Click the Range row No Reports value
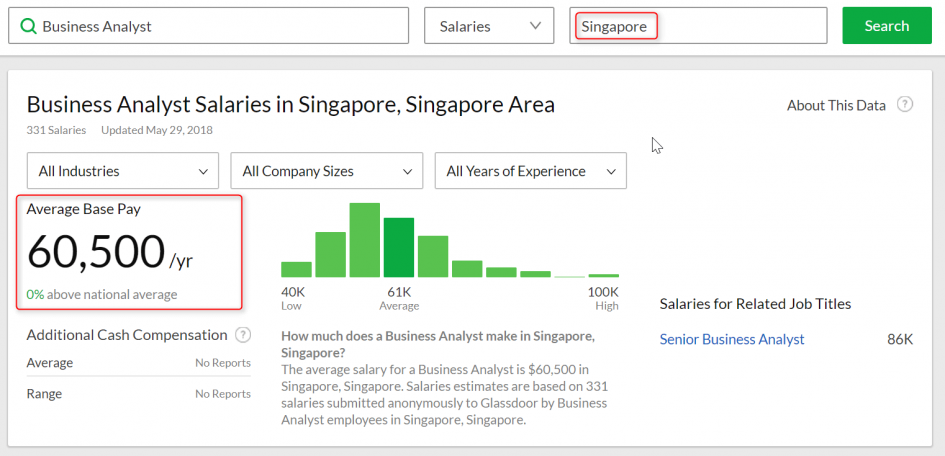 (x=222, y=394)
